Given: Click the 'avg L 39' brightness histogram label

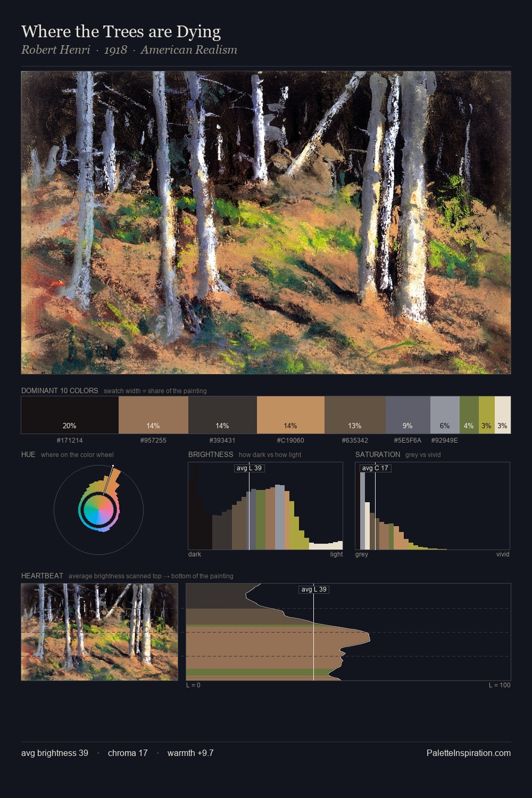Looking at the screenshot, I should coord(250,468).
